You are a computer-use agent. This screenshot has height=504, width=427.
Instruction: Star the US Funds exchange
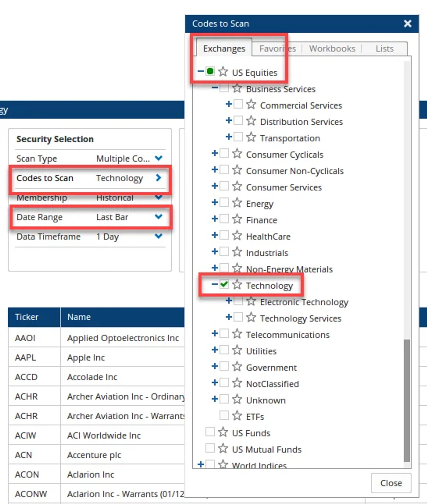223,432
